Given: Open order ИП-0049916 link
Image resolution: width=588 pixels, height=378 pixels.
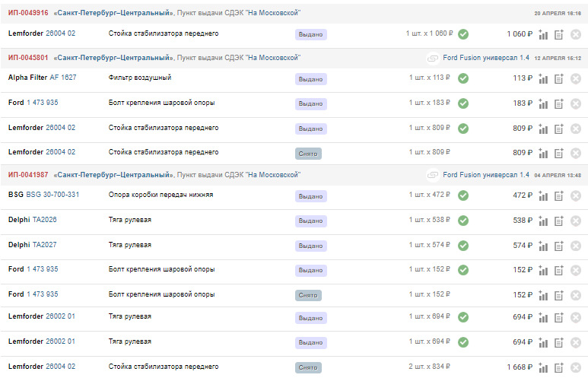Looking at the screenshot, I should click(x=28, y=13).
